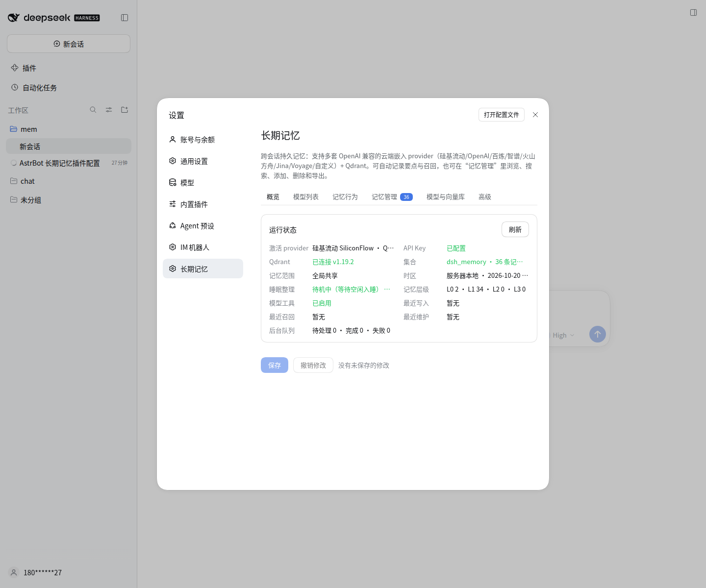Image resolution: width=706 pixels, height=588 pixels.
Task: Collapse the left sidebar panel icon
Action: point(125,18)
